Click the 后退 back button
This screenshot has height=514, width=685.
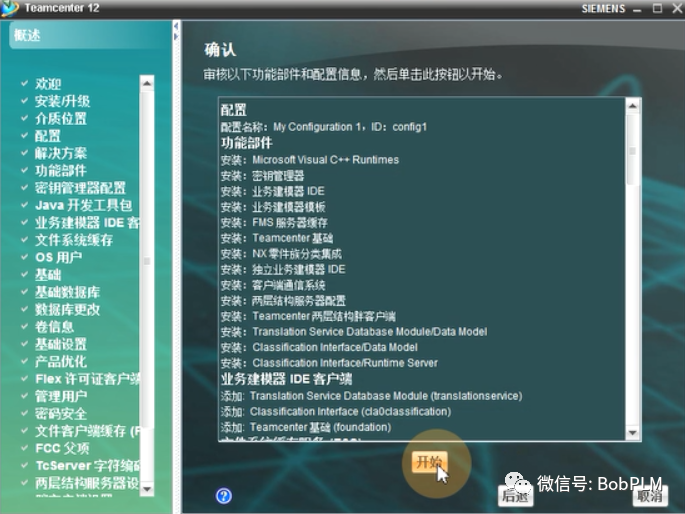515,496
